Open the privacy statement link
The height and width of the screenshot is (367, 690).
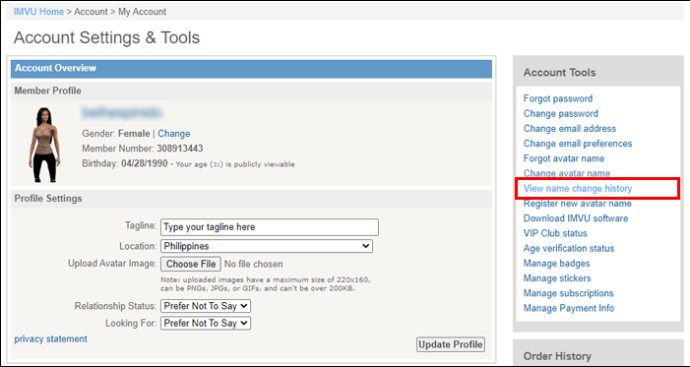(51, 339)
